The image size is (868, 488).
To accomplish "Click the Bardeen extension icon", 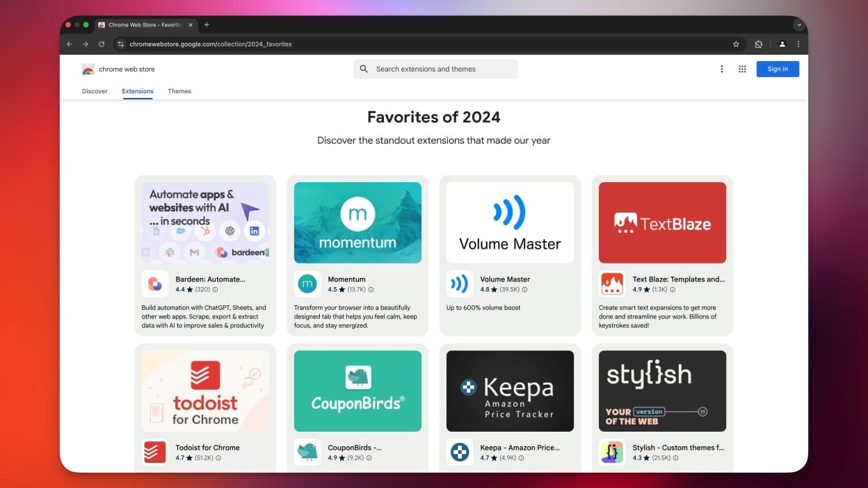I will pos(154,284).
